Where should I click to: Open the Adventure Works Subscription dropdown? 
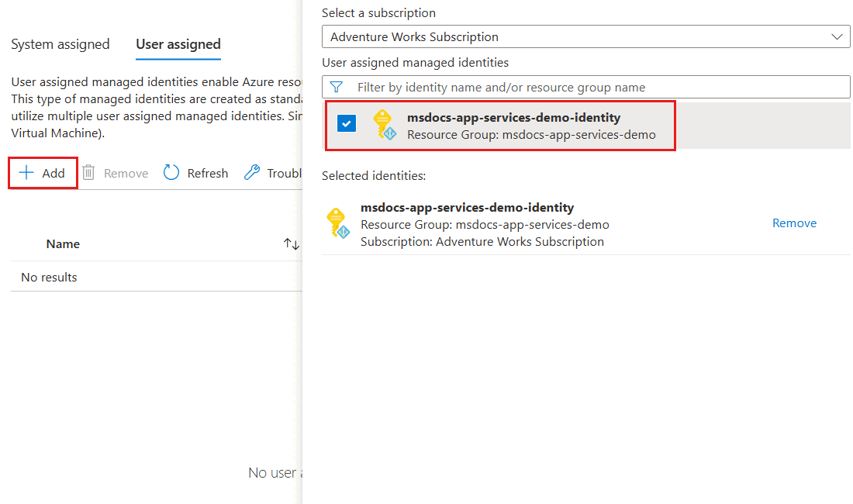[x=586, y=36]
